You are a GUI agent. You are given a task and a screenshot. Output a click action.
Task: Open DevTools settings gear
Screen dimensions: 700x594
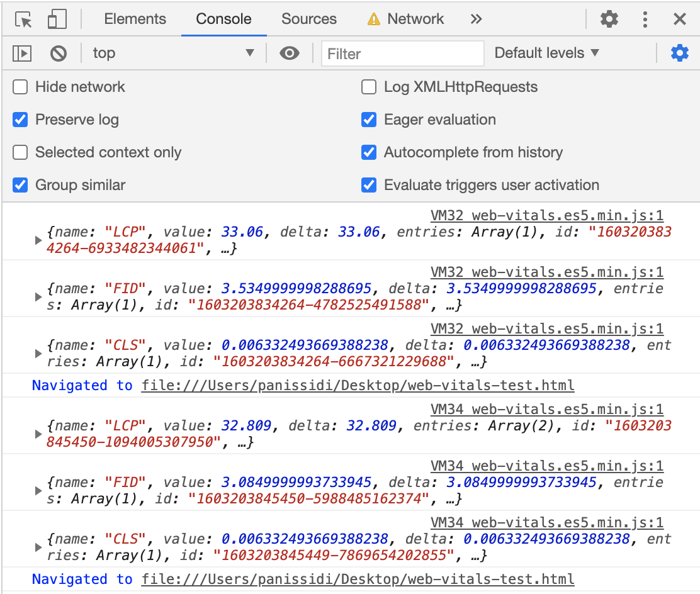pos(609,19)
